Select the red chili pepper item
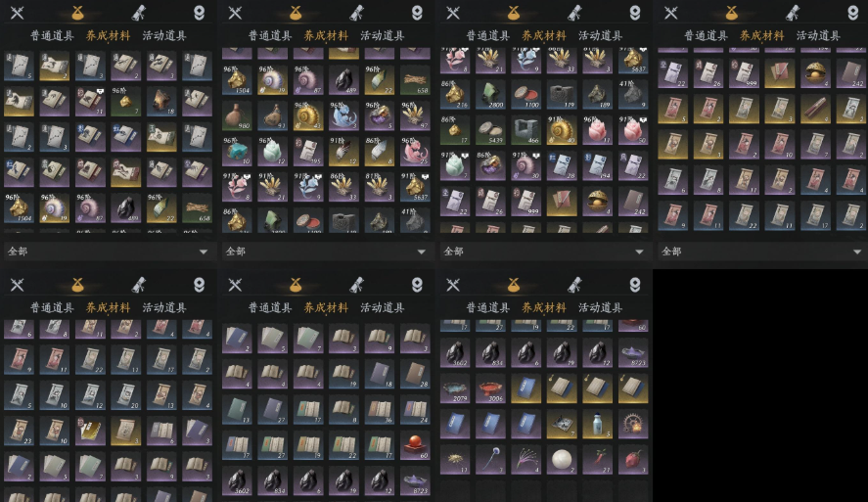This screenshot has height=502, width=868. coord(597,459)
